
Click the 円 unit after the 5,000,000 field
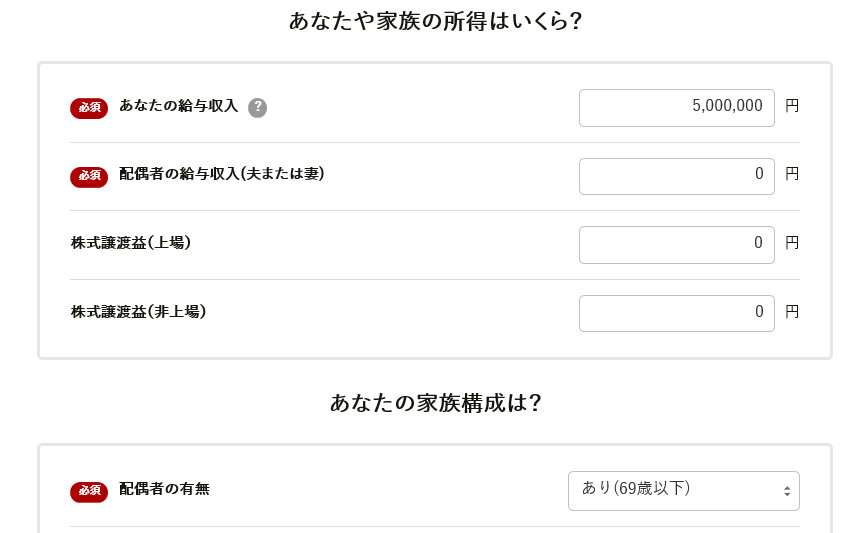click(792, 105)
